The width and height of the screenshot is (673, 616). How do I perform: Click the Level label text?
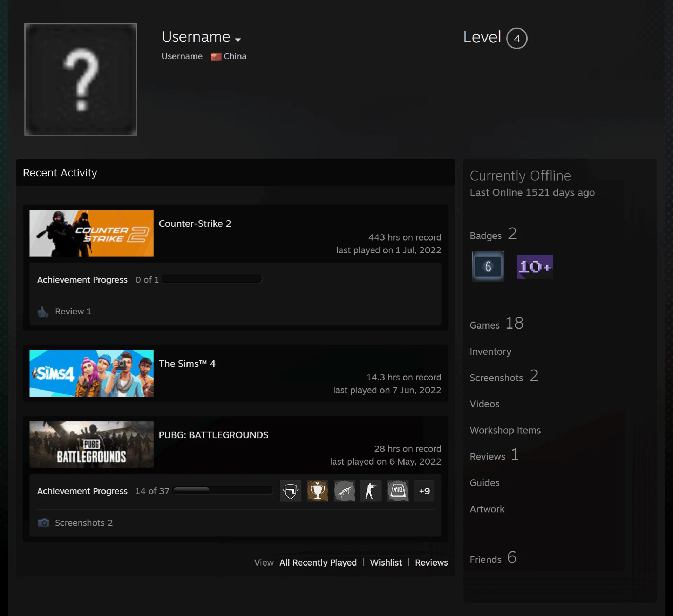pyautogui.click(x=482, y=37)
